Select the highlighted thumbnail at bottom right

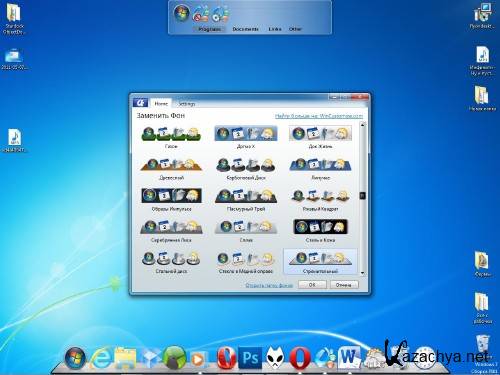click(x=320, y=262)
